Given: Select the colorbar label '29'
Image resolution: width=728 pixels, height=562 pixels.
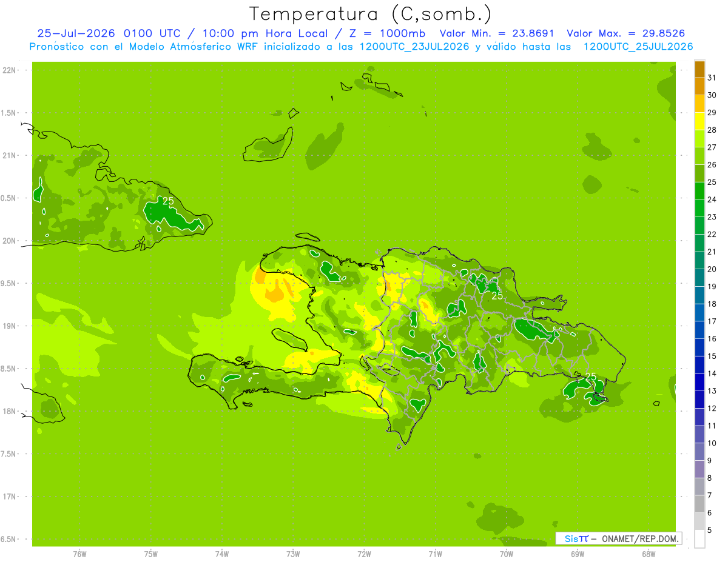Looking at the screenshot, I should click(x=712, y=113).
